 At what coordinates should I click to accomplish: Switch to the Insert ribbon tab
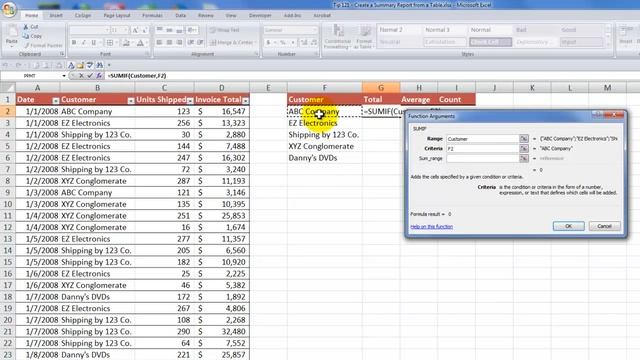point(56,16)
